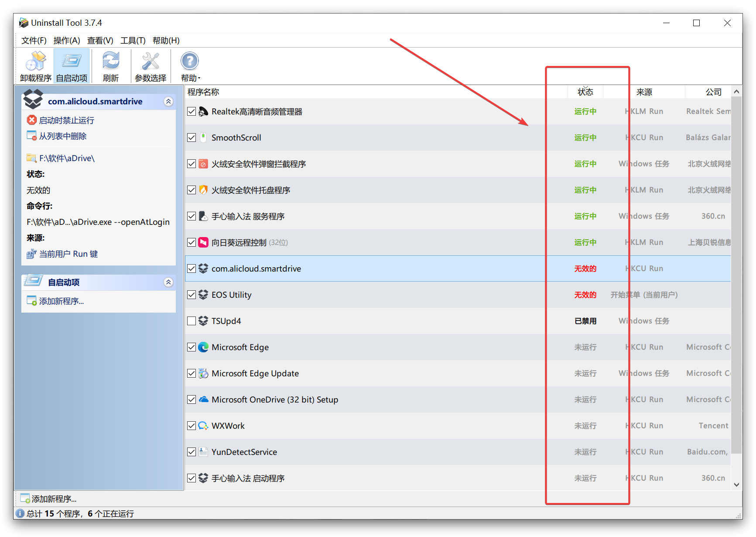Open the 帮助 toolbar dropdown arrow
The height and width of the screenshot is (537, 756).
(199, 79)
